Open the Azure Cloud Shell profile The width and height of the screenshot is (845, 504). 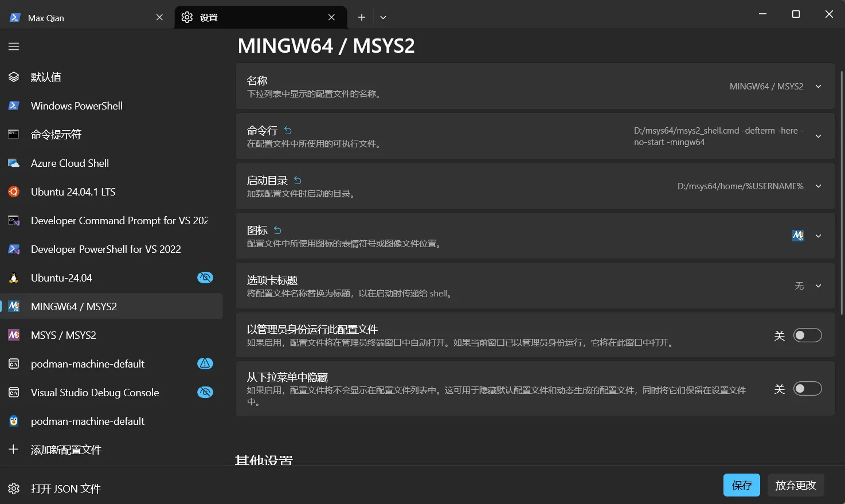pos(70,163)
